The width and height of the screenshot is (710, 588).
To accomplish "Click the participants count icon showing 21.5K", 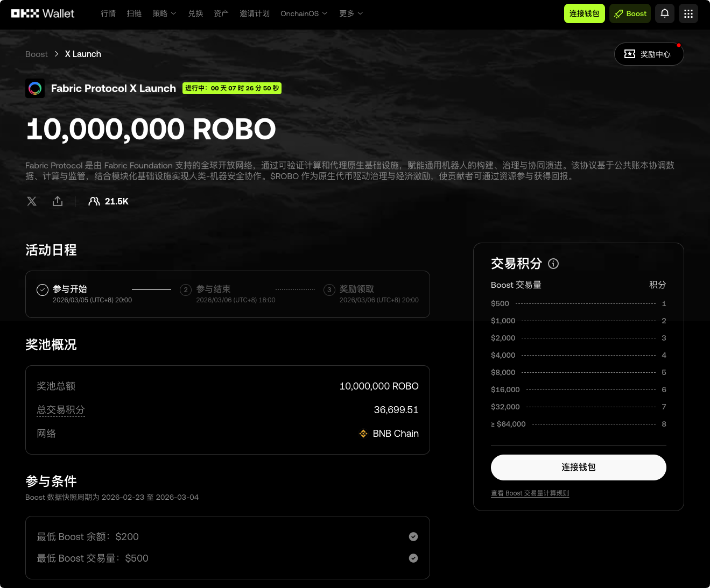I will (x=94, y=201).
